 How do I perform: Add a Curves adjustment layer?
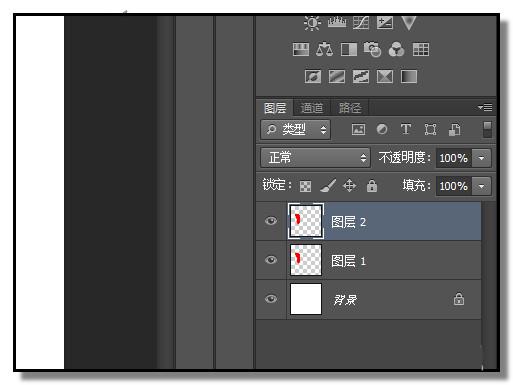(x=361, y=23)
